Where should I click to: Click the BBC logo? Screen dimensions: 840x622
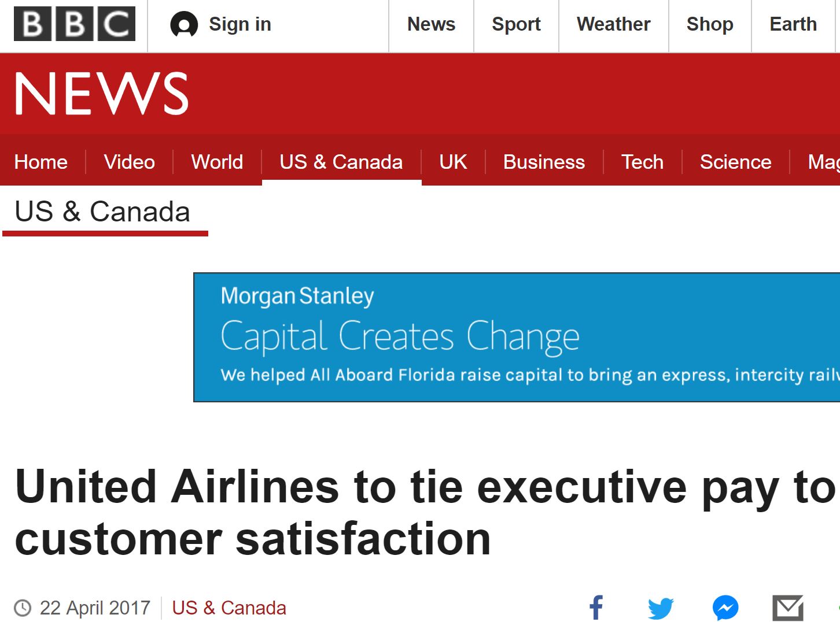(75, 24)
